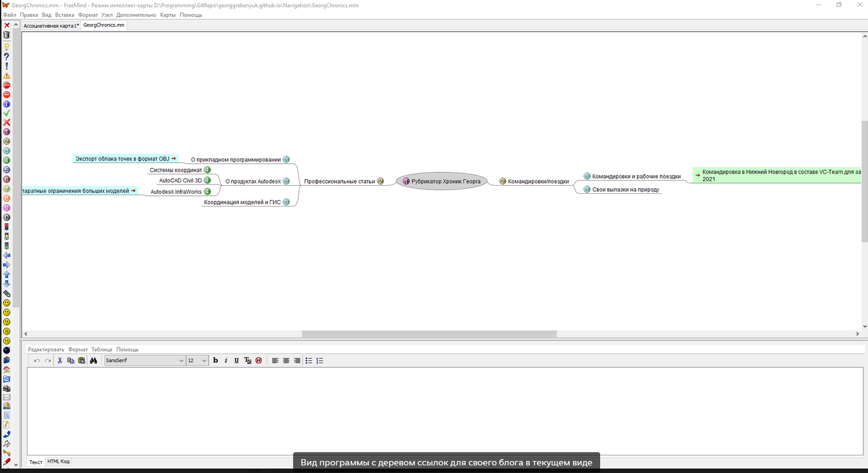Click the green checkmark icon
The width and height of the screenshot is (868, 473).
(7, 114)
